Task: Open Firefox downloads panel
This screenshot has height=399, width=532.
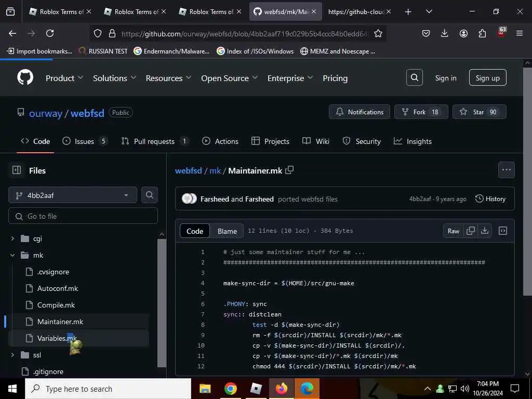Action: 445,33
